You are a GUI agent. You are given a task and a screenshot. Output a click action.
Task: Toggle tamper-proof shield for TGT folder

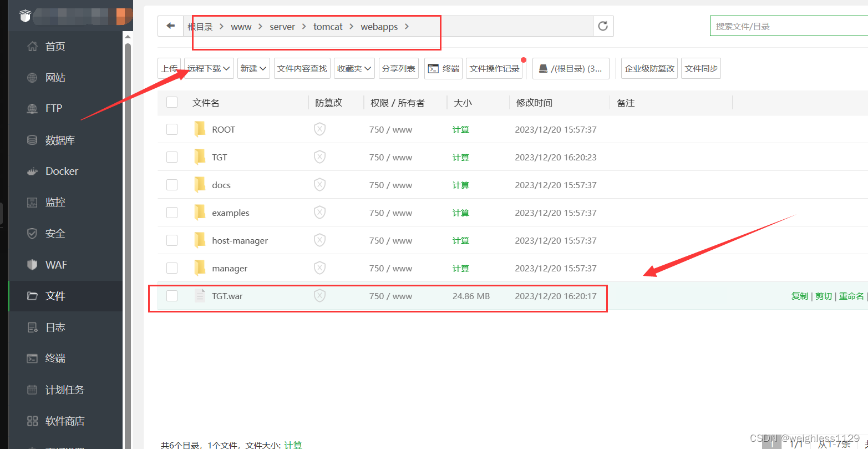tap(319, 157)
